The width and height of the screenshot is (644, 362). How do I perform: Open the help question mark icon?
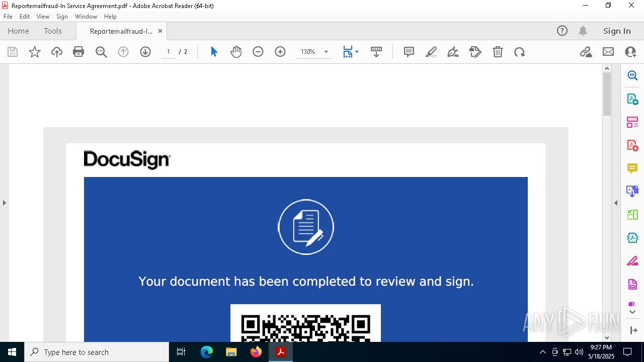562,31
